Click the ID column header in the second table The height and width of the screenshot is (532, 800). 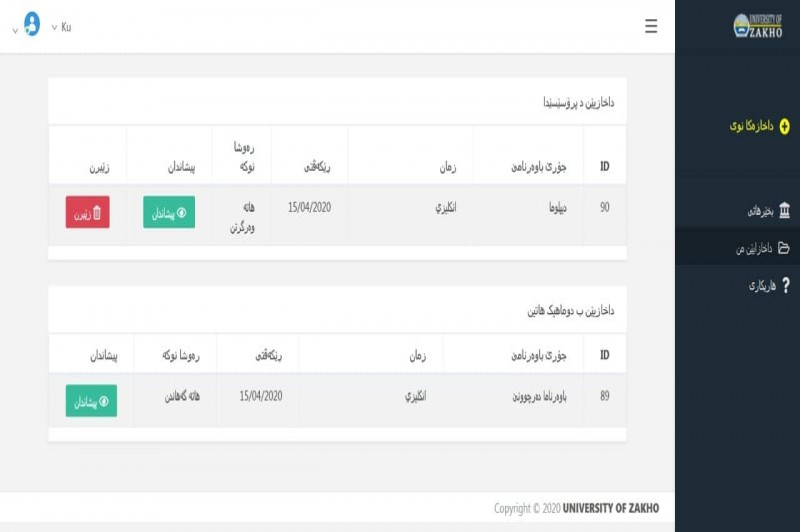(604, 354)
